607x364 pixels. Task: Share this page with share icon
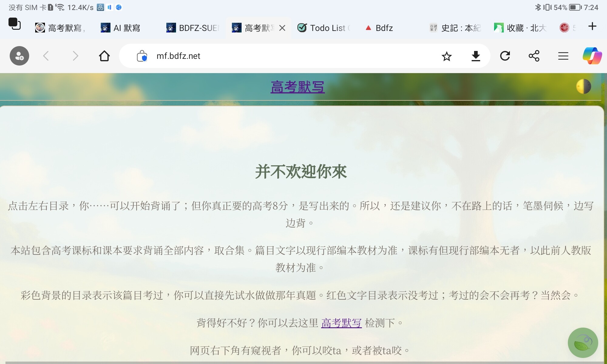click(x=534, y=56)
